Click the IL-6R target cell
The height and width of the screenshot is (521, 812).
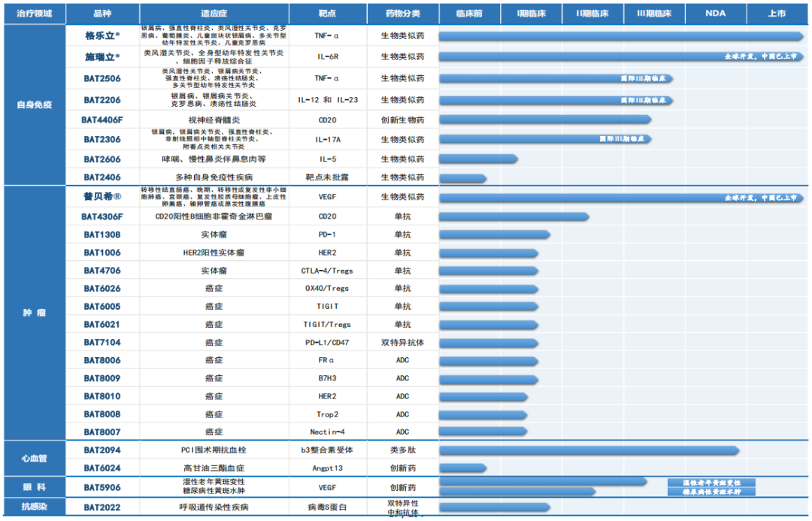(x=328, y=57)
